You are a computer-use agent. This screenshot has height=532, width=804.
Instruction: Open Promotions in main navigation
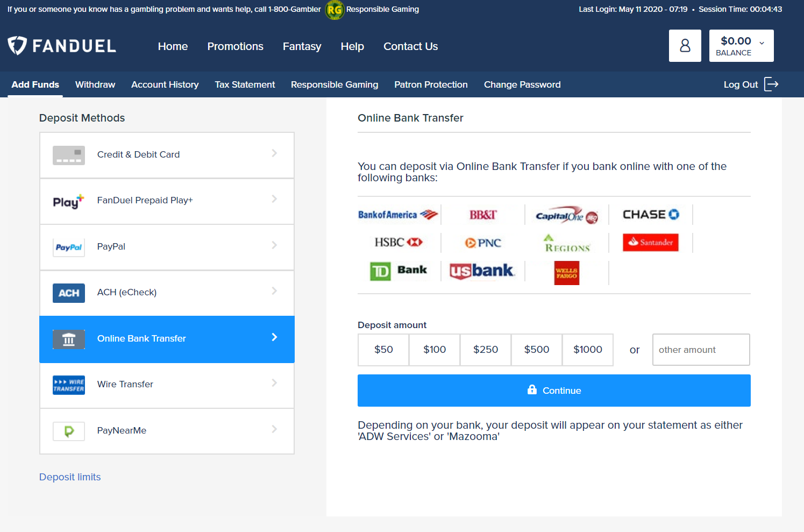tap(235, 46)
